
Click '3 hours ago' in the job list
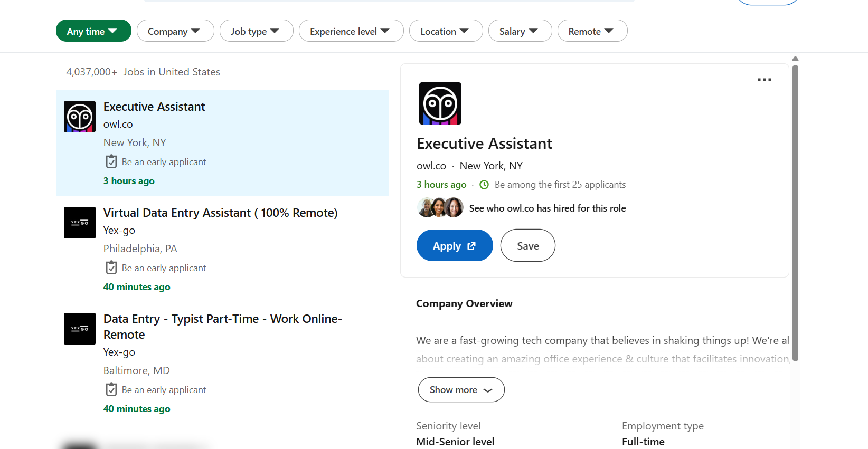129,181
